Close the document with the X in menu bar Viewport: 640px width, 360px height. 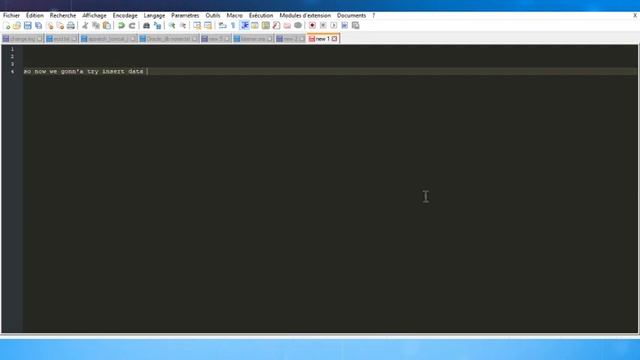tap(635, 16)
